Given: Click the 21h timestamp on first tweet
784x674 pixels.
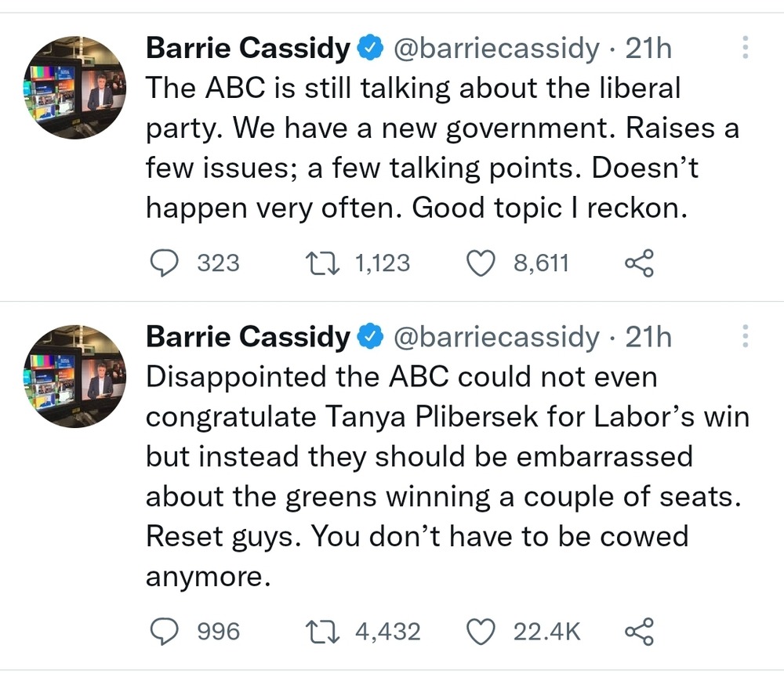Looking at the screenshot, I should coord(648,49).
